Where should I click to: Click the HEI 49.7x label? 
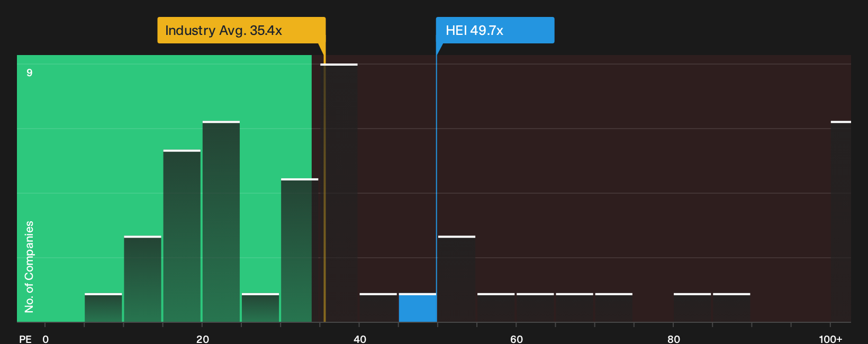point(495,30)
